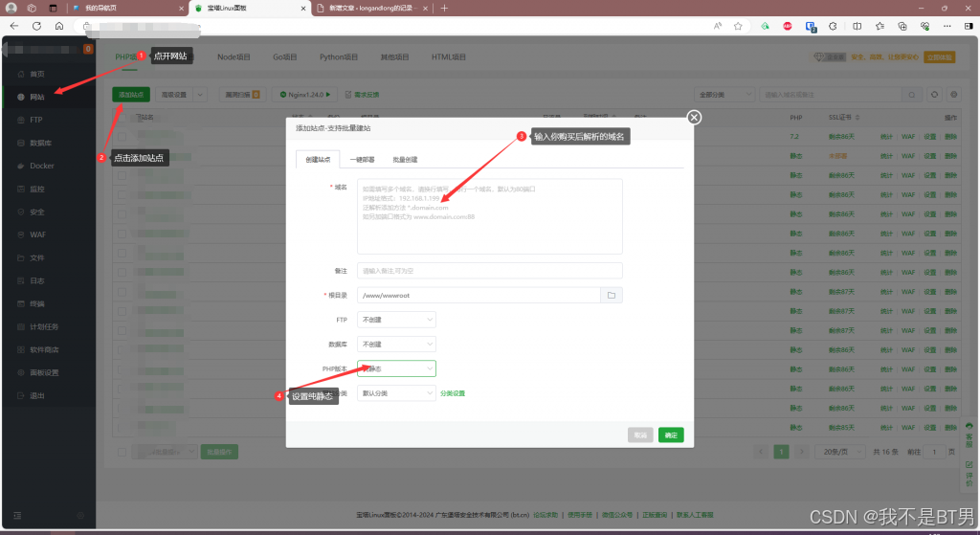Click into the 备注 remark input field
This screenshot has width=980, height=535.
point(489,271)
